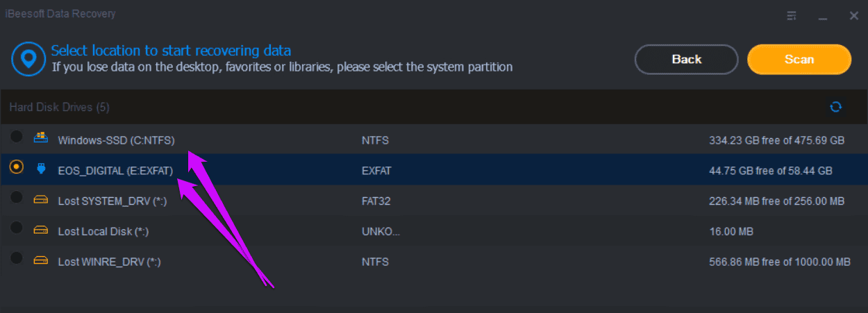The height and width of the screenshot is (313, 868).
Task: Click 44.75 GB free of 58.44 GB
Action: click(771, 171)
